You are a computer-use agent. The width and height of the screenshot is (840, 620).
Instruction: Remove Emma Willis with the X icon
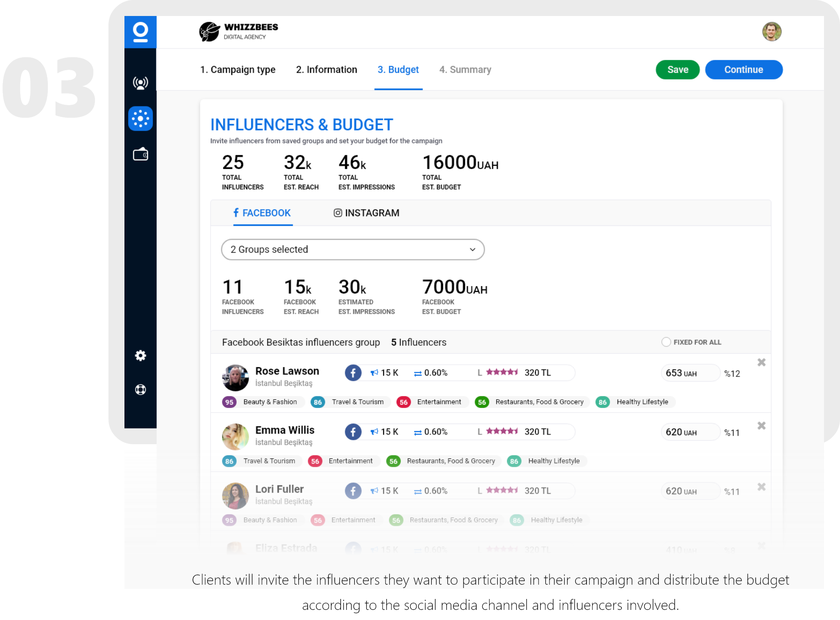click(x=761, y=426)
